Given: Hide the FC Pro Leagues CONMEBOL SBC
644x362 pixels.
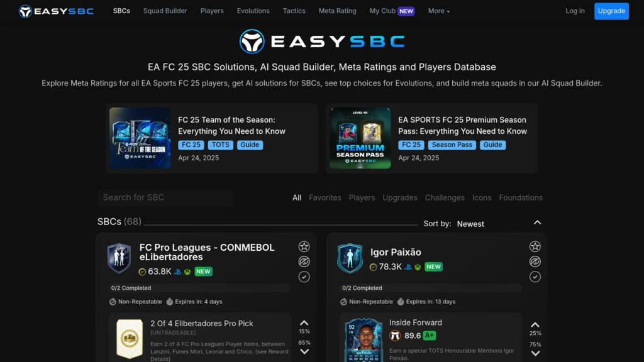Looking at the screenshot, I should coord(304,261).
